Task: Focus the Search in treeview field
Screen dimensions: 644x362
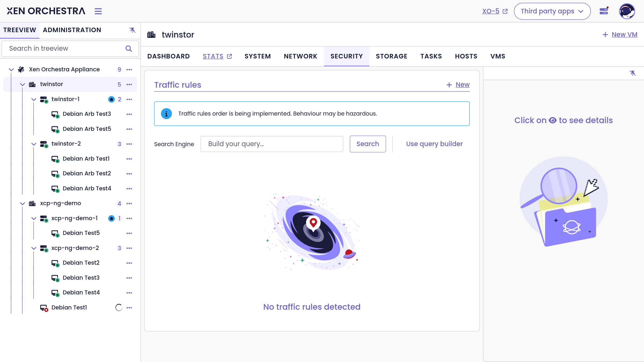Action: (70, 49)
